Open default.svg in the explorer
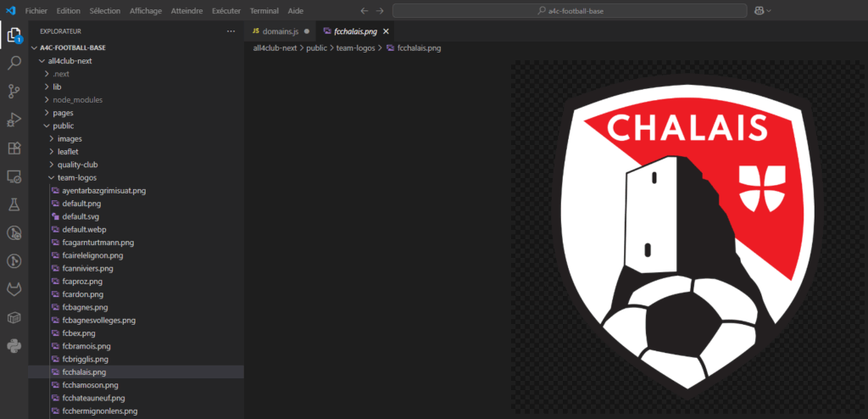The height and width of the screenshot is (419, 868). click(81, 216)
